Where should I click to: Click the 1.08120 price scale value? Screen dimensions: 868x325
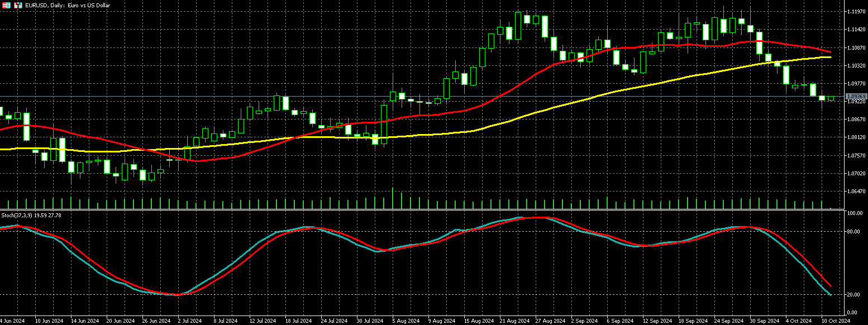pos(856,137)
